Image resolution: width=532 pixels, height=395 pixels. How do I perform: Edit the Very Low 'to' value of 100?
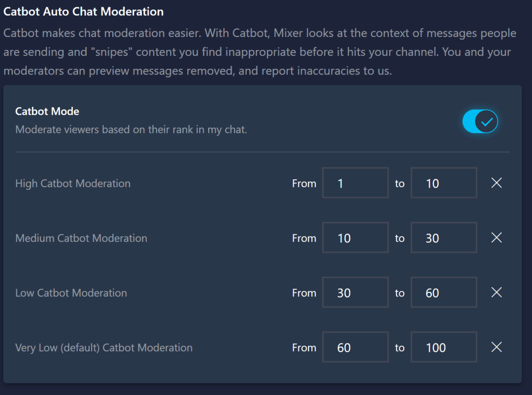pos(444,347)
